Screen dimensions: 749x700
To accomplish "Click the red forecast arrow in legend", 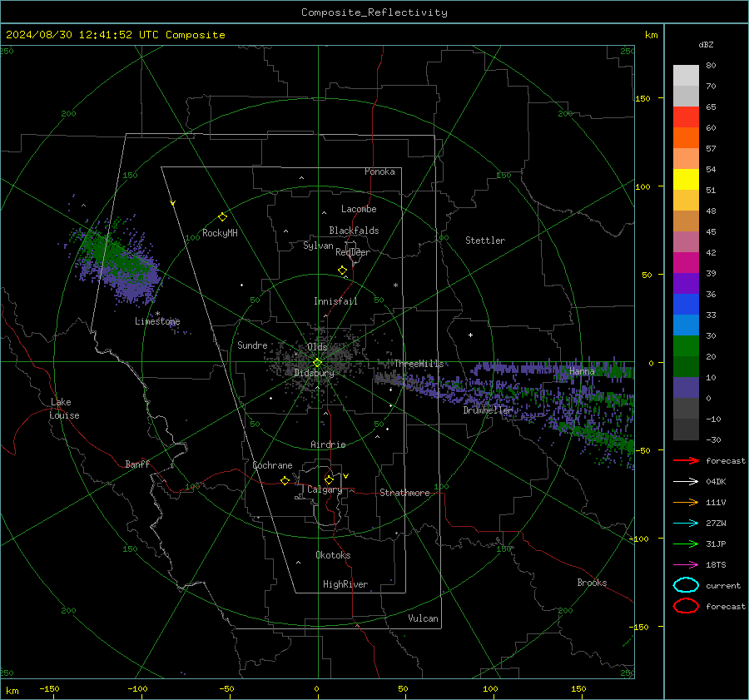I will [686, 460].
